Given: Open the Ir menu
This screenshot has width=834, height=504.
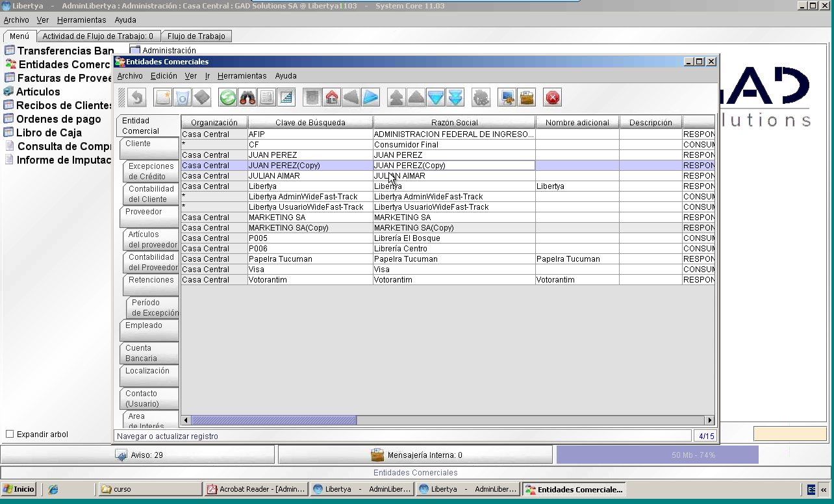Looking at the screenshot, I should [x=207, y=76].
